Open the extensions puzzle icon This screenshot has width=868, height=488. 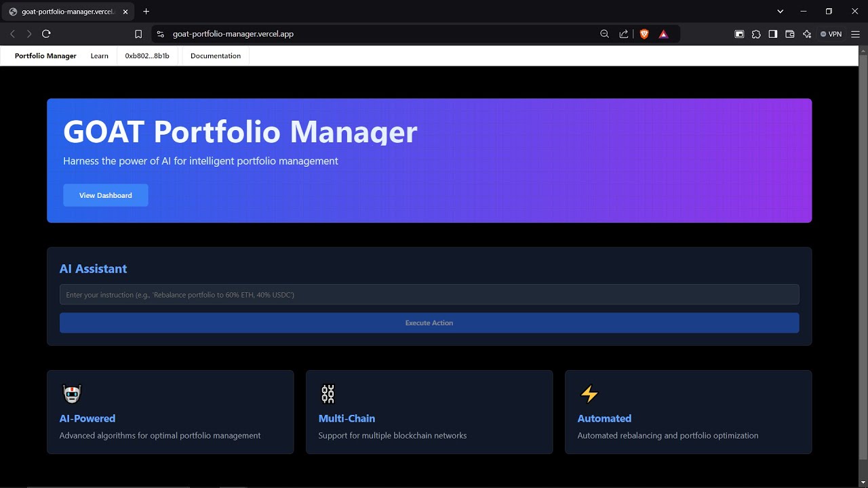point(756,34)
